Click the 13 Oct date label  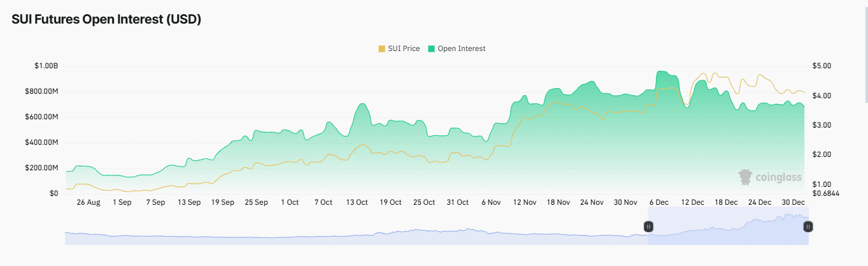(x=357, y=202)
